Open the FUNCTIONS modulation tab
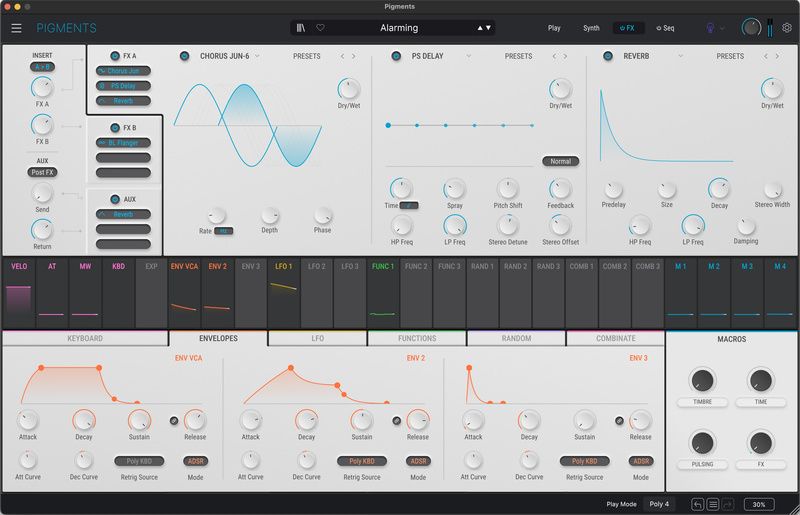Image resolution: width=800 pixels, height=515 pixels. [x=417, y=338]
